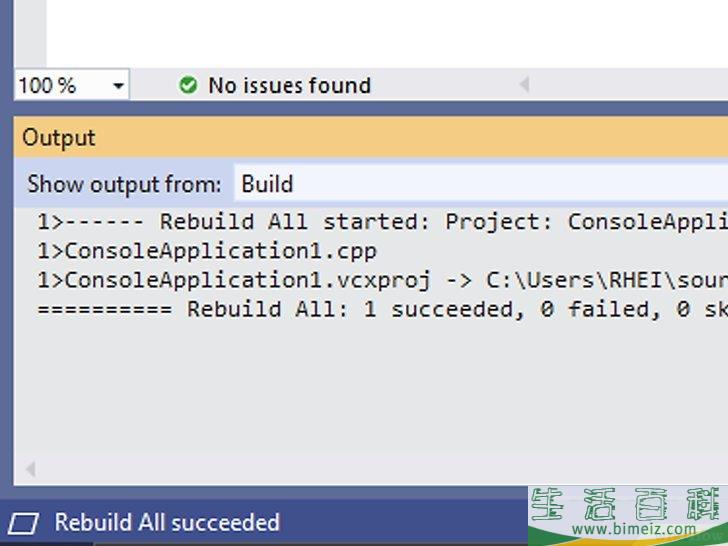Click the 1 succeeded, 0 failed summary line
Screen dimensions: 728x546
382,309
